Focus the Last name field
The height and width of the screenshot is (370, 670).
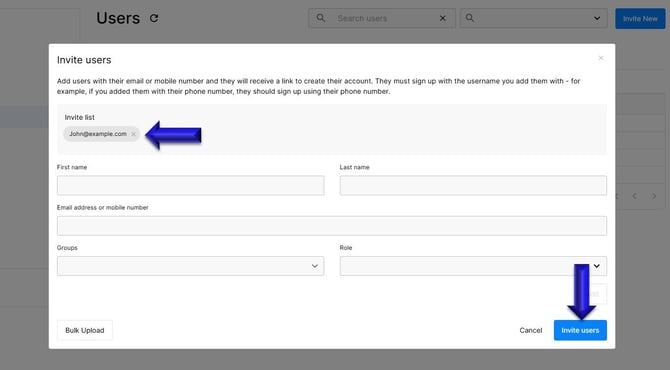(x=473, y=185)
